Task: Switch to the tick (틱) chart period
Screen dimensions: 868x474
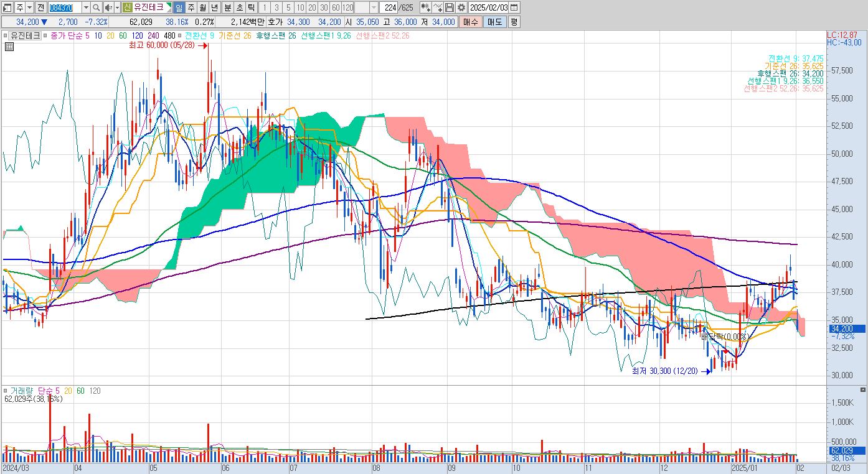Action: pos(250,7)
